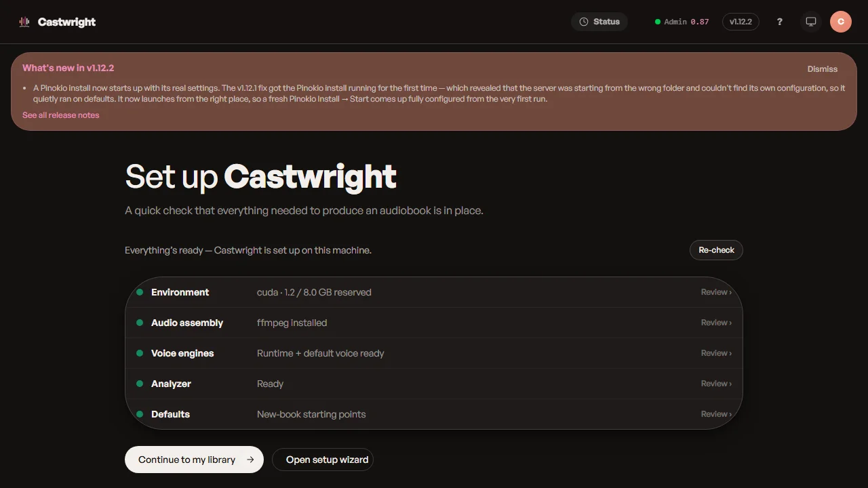The height and width of the screenshot is (488, 868).
Task: Click 'Runtime + default voice ready' text
Action: point(320,353)
